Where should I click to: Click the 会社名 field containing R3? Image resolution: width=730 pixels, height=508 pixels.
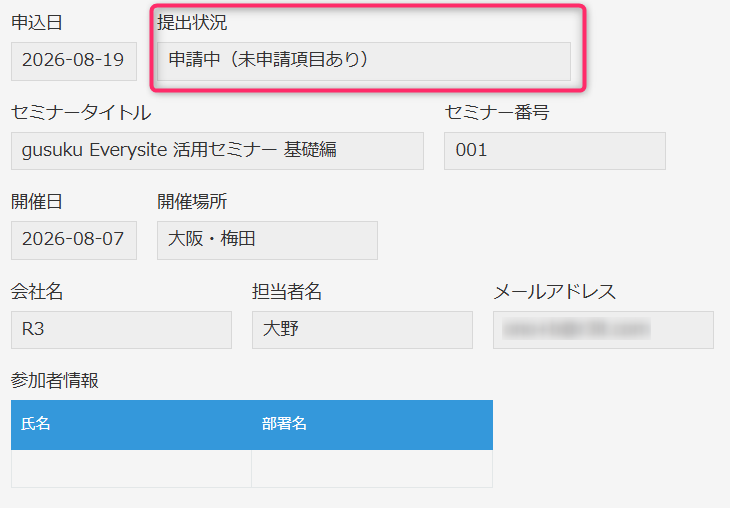121,330
